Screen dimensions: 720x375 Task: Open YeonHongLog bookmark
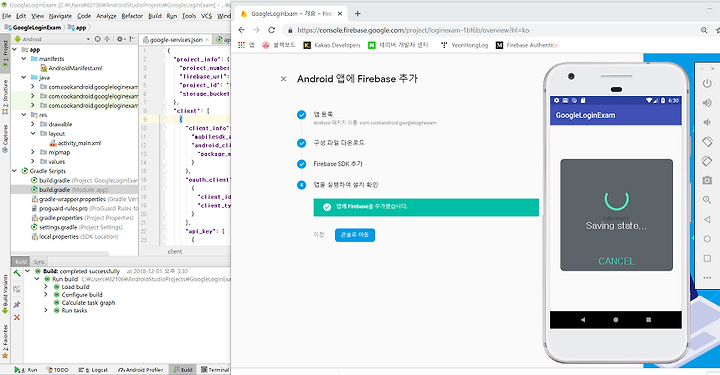(x=464, y=45)
